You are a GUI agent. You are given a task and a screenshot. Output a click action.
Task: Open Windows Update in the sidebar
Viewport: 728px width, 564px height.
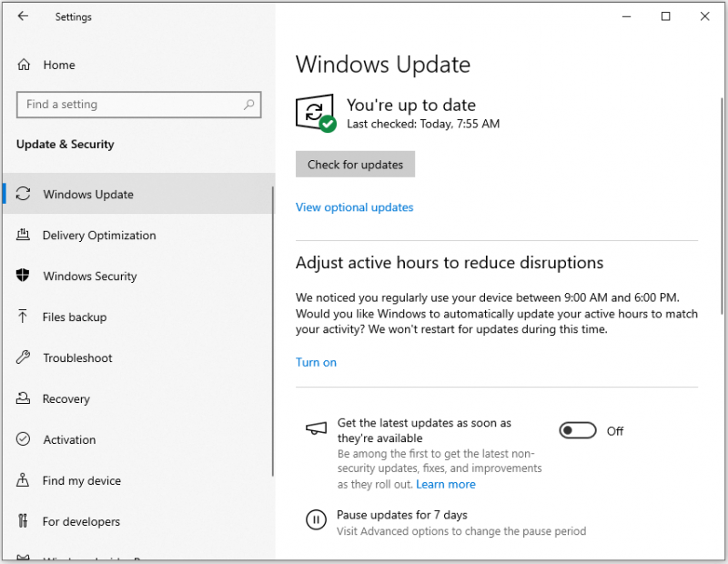pyautogui.click(x=138, y=194)
